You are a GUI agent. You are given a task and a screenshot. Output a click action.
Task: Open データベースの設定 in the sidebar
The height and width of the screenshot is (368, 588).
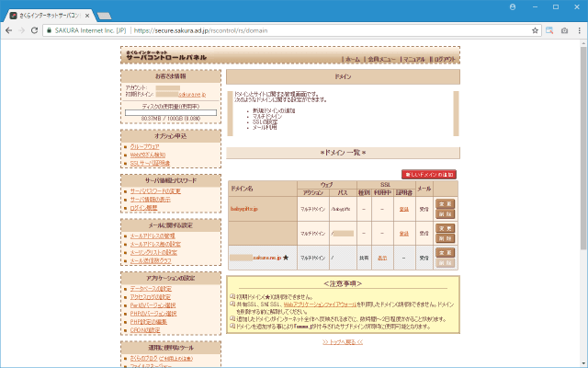[153, 290]
